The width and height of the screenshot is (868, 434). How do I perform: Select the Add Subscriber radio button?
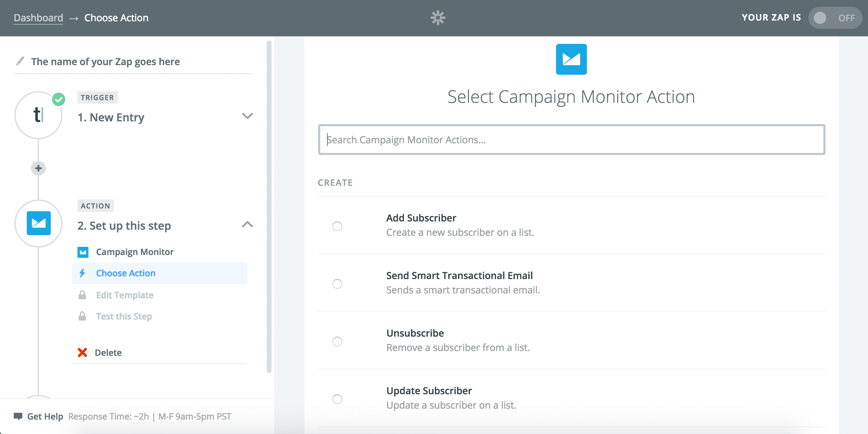pyautogui.click(x=337, y=226)
